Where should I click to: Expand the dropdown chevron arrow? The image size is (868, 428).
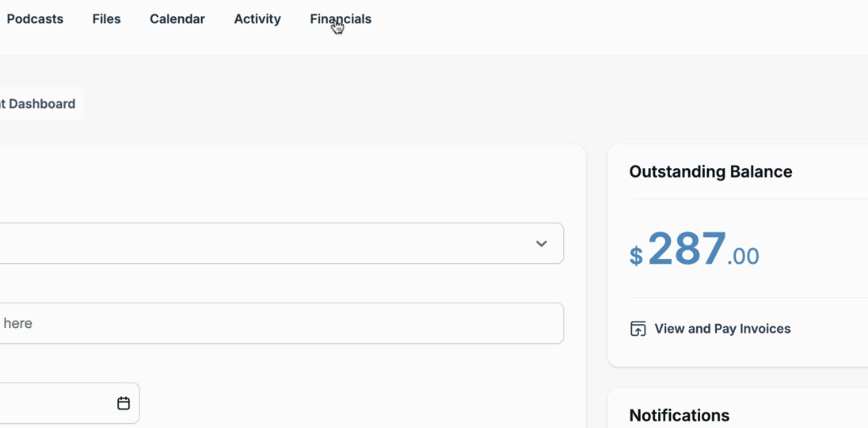[x=541, y=243]
